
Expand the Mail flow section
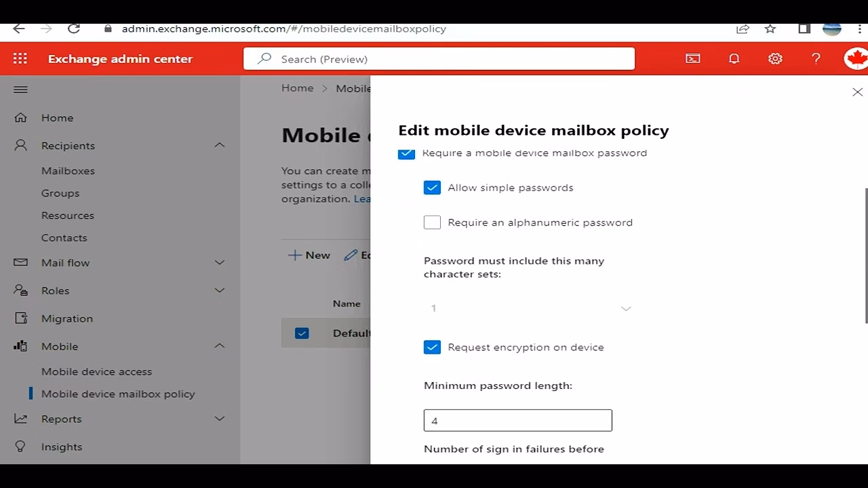coord(219,262)
